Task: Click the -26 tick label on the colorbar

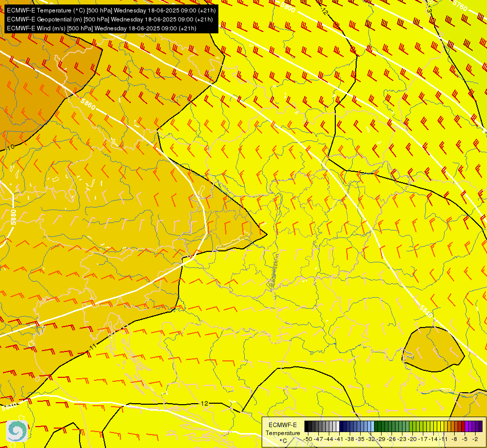Action: pos(391,439)
